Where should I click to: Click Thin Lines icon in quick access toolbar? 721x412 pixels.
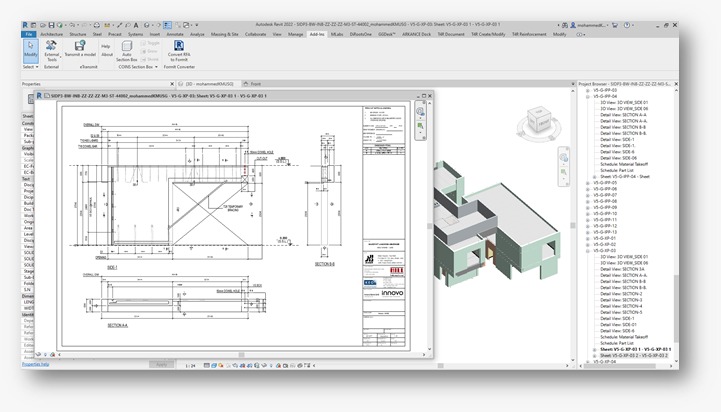coord(168,25)
